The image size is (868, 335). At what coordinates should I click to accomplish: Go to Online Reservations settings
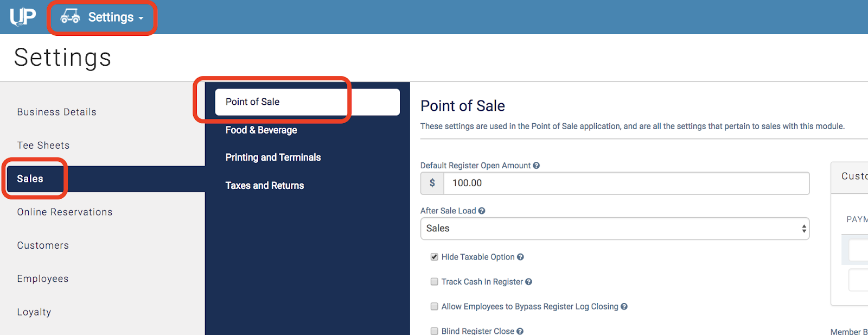[65, 212]
